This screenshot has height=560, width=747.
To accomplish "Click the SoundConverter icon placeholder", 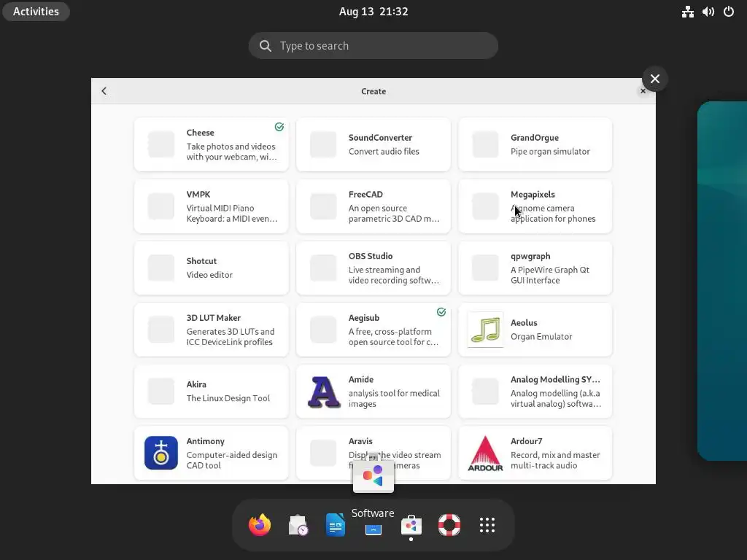I will point(323,144).
